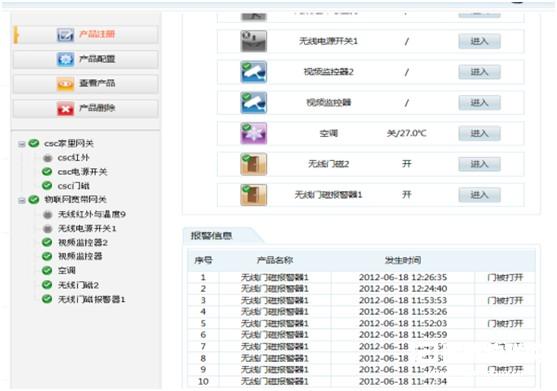Click green status icon beside csc电源开关
Viewport: 557px width, 391px height.
coord(47,172)
